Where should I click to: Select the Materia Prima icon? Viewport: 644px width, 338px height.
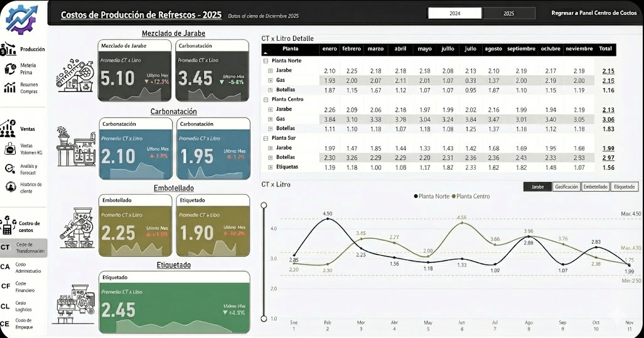pos(10,68)
